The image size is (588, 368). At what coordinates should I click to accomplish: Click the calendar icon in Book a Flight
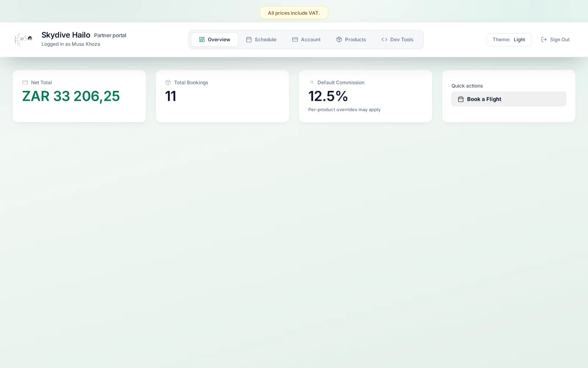pyautogui.click(x=460, y=99)
